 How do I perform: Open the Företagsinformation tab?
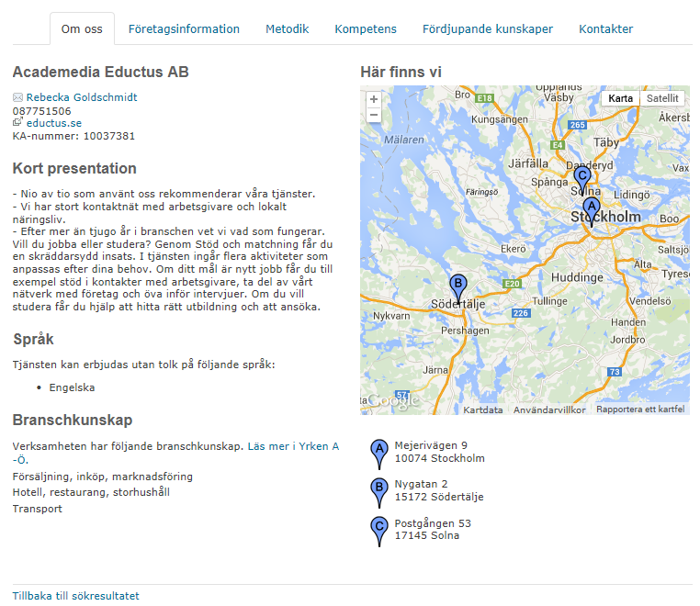pos(184,29)
